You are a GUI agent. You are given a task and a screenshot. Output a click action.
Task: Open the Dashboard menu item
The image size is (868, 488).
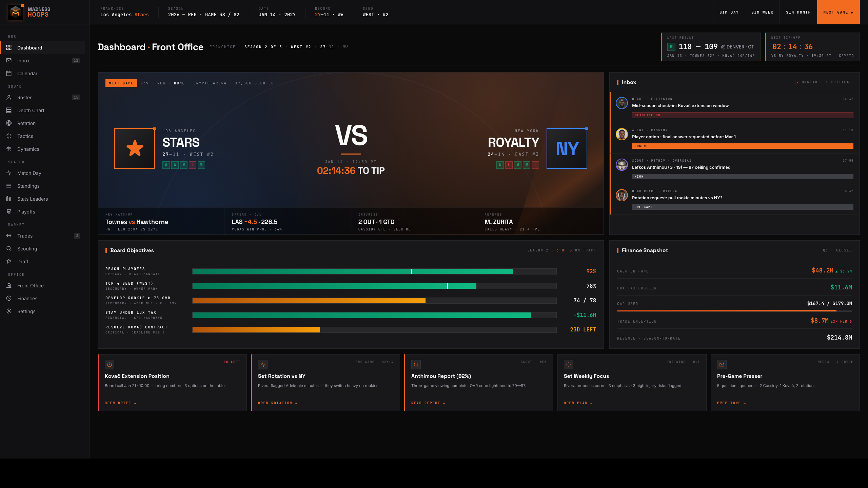coord(43,47)
